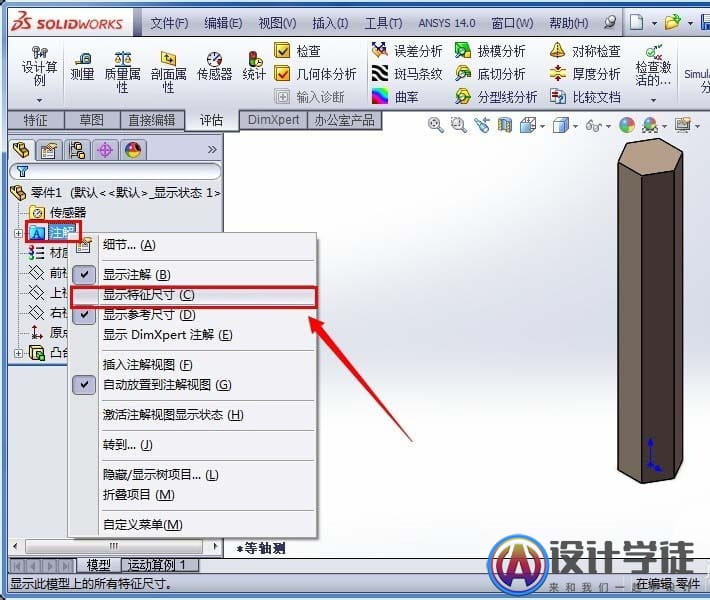Open the Tools (工具) menu
The width and height of the screenshot is (710, 600).
pyautogui.click(x=383, y=23)
